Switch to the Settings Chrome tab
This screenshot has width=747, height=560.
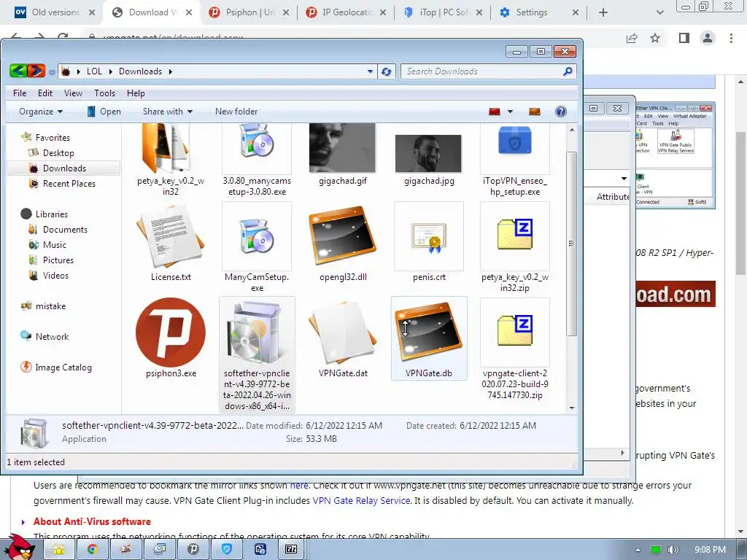(538, 12)
